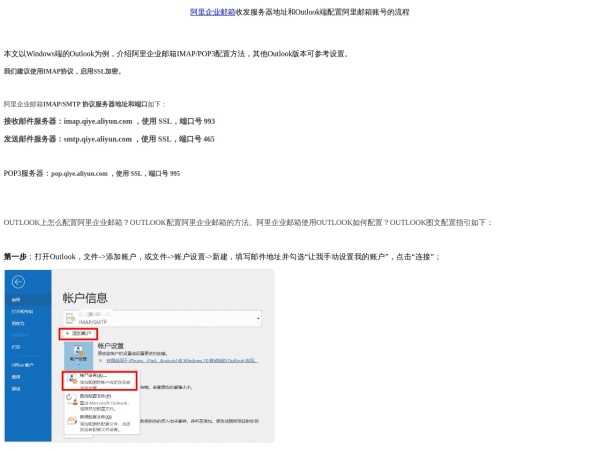This screenshot has height=450, width=600.
Task: Click the 第一步 step label
Action: click(x=15, y=257)
